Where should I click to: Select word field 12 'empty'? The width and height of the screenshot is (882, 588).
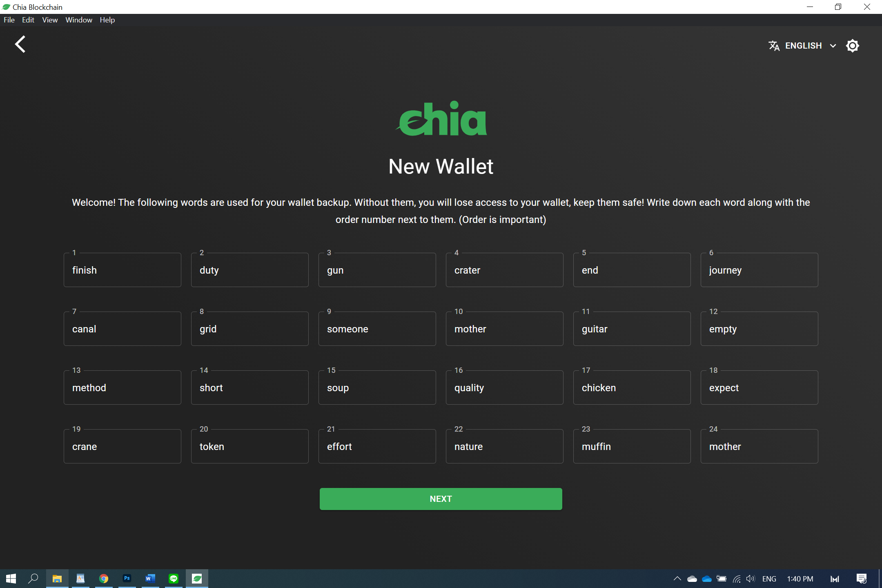pos(759,329)
